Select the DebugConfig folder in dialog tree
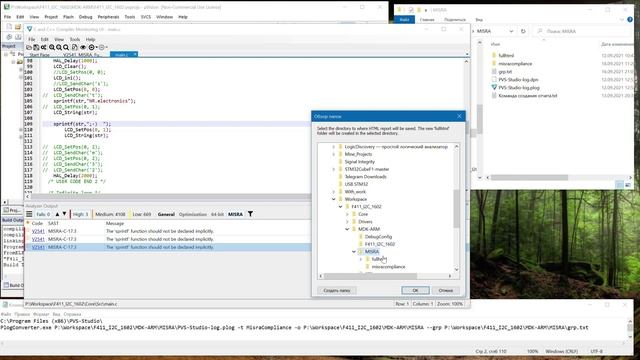The image size is (640, 360). click(378, 237)
